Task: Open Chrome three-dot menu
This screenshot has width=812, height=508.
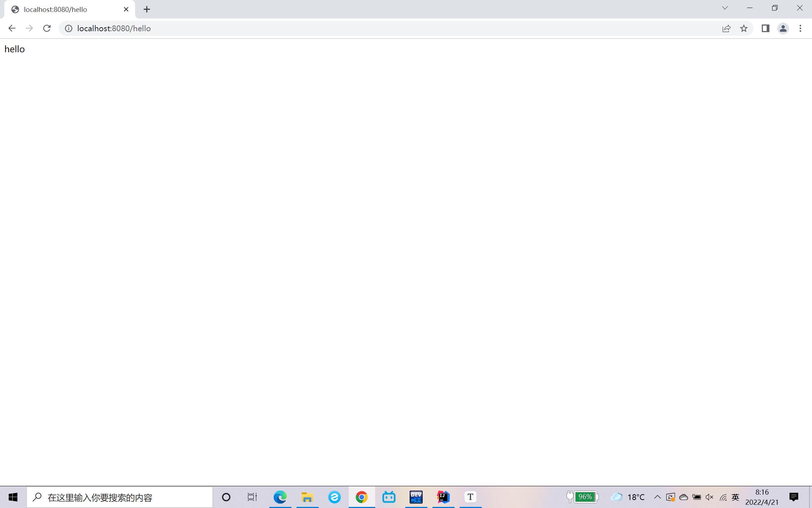Action: tap(800, 28)
